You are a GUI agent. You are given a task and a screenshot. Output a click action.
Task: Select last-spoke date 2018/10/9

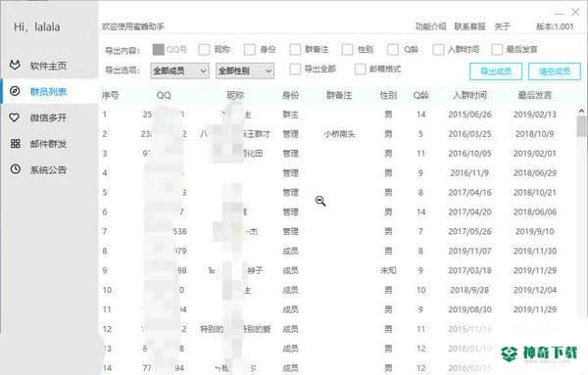pyautogui.click(x=535, y=134)
